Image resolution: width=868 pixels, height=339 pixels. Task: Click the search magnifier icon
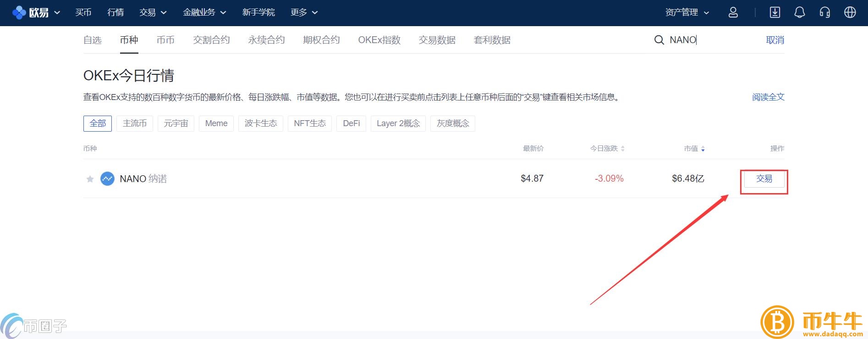(659, 40)
